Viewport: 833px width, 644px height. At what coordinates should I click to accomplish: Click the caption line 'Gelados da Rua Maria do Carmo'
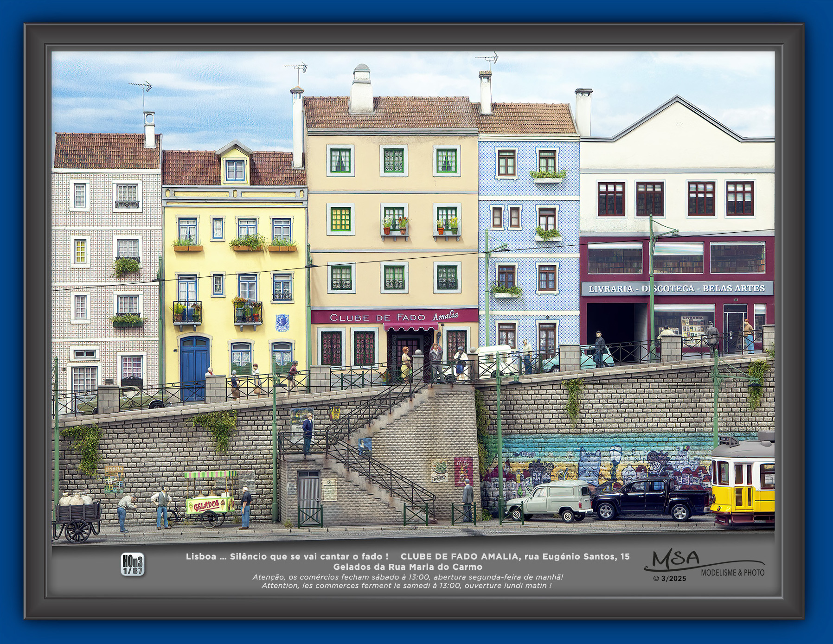pos(408,567)
